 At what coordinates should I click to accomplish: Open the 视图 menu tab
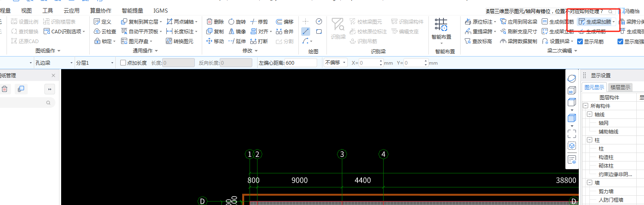point(26,11)
